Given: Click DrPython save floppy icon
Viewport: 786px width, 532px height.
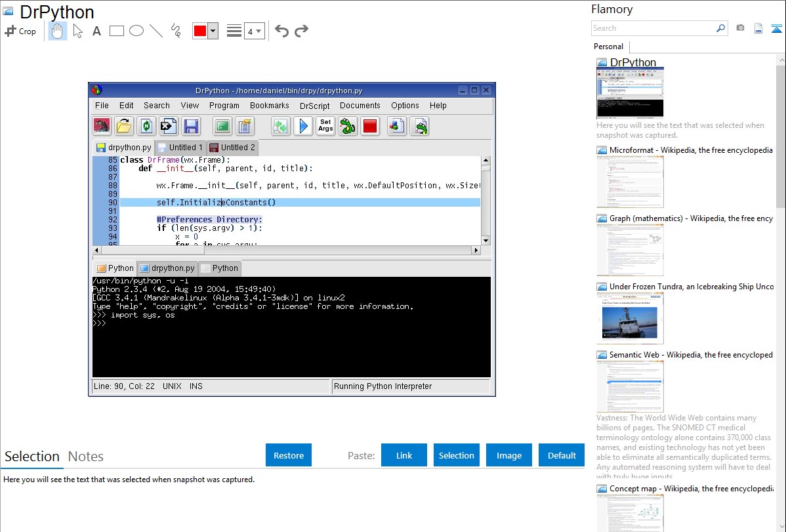Looking at the screenshot, I should (x=191, y=126).
